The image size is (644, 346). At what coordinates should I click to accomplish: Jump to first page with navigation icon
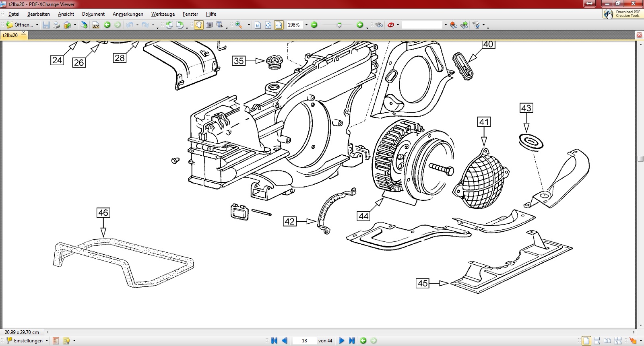tap(274, 341)
